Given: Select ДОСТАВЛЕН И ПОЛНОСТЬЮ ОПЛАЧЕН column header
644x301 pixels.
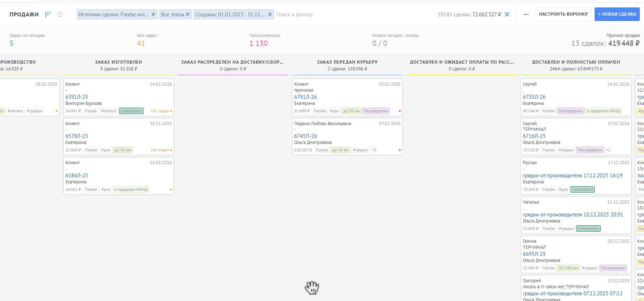Looking at the screenshot, I should (576, 62).
